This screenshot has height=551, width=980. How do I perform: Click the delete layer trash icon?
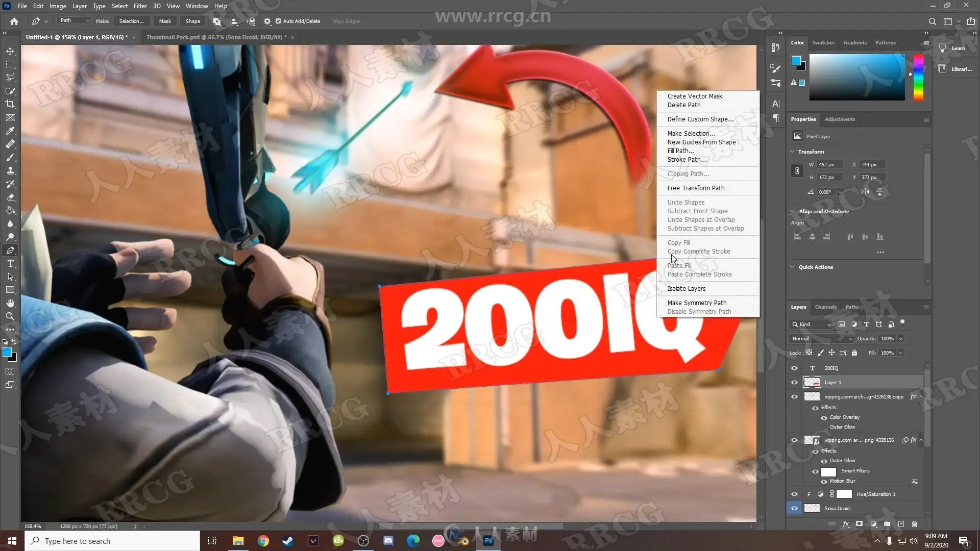click(x=914, y=524)
